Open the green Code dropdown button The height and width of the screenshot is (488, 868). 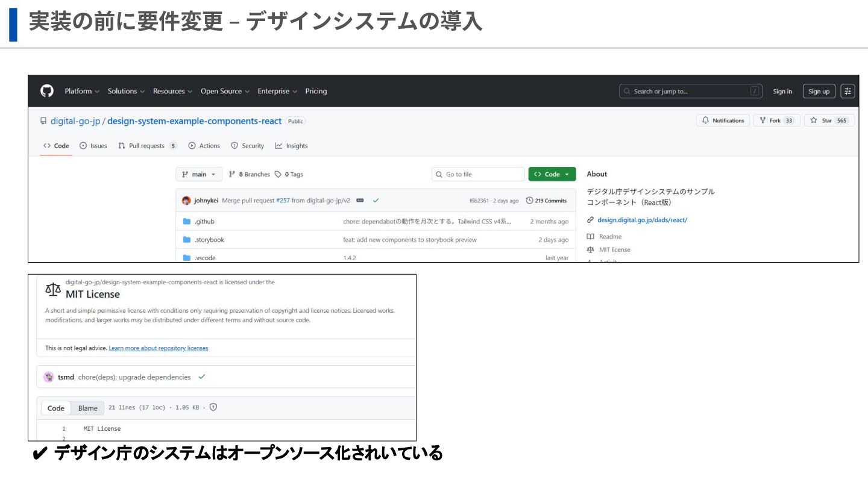point(552,174)
